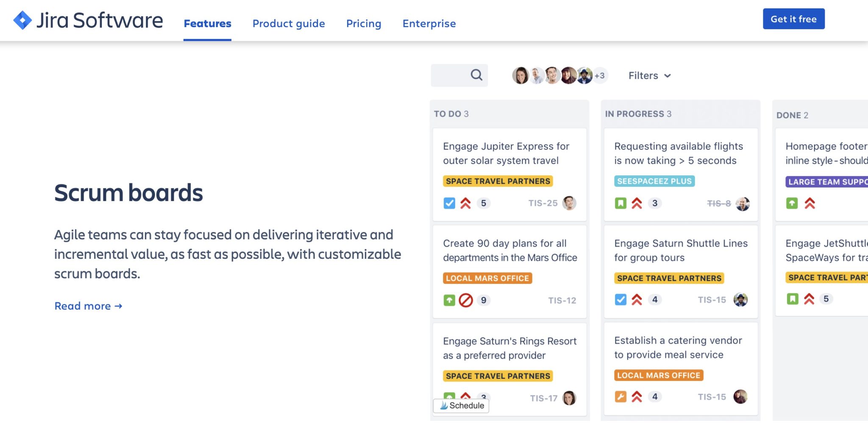Image resolution: width=868 pixels, height=423 pixels.
Task: Select the first team member avatar filter
Action: pyautogui.click(x=520, y=76)
